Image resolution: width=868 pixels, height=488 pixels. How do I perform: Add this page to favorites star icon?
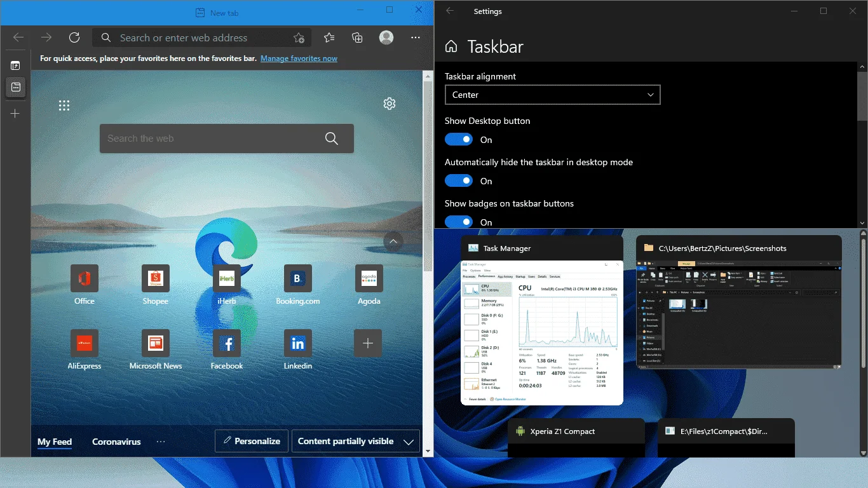coord(299,38)
